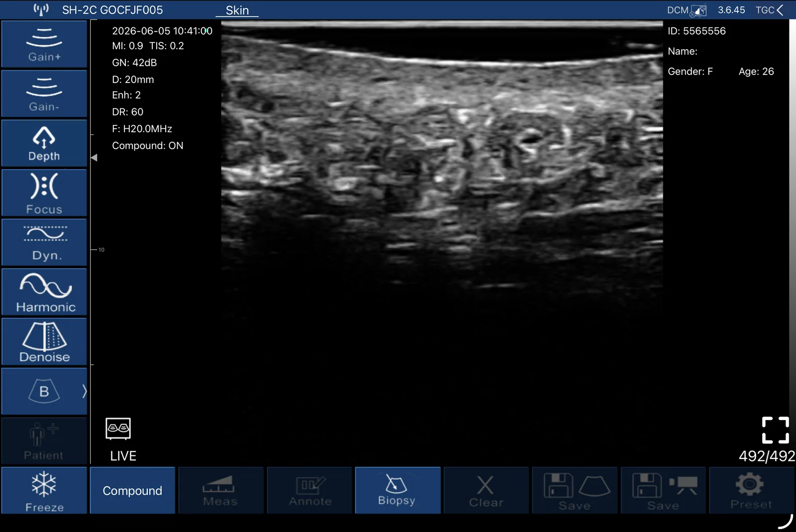Save video clip with camera Save button
The width and height of the screenshot is (796, 532).
tap(663, 490)
